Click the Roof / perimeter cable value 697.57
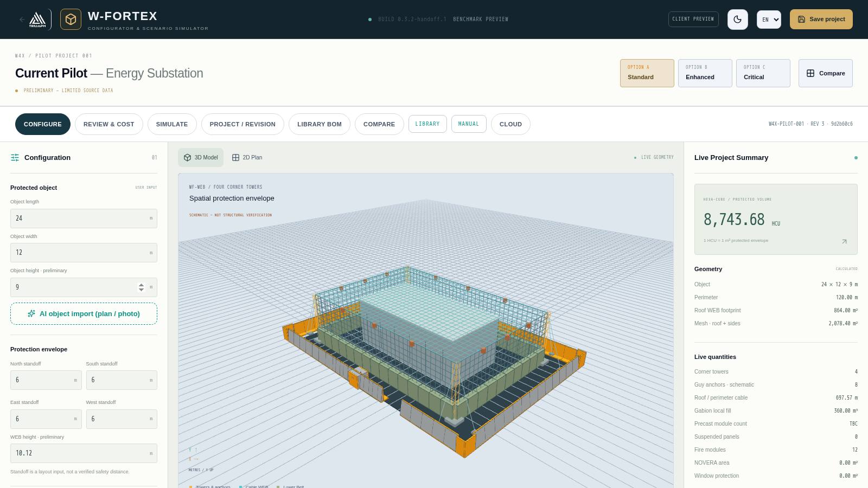The width and height of the screenshot is (868, 488). coord(847,397)
